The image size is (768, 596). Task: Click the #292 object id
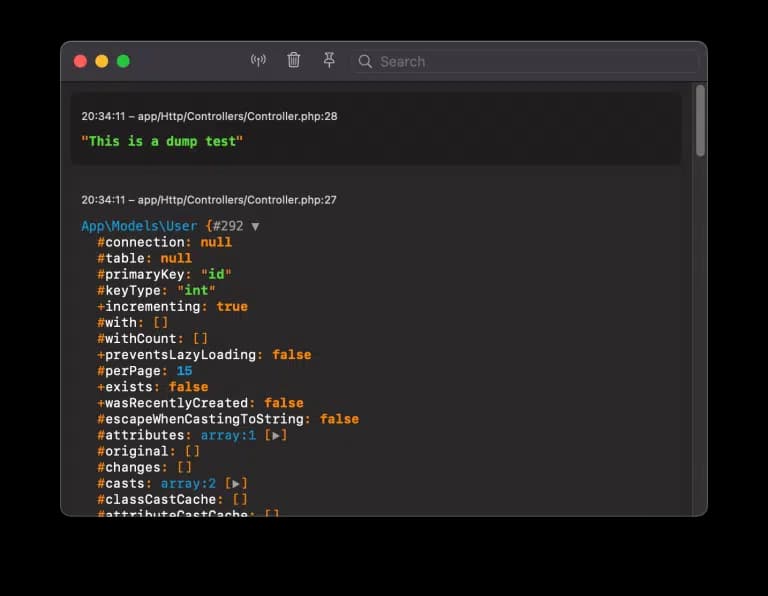point(228,226)
